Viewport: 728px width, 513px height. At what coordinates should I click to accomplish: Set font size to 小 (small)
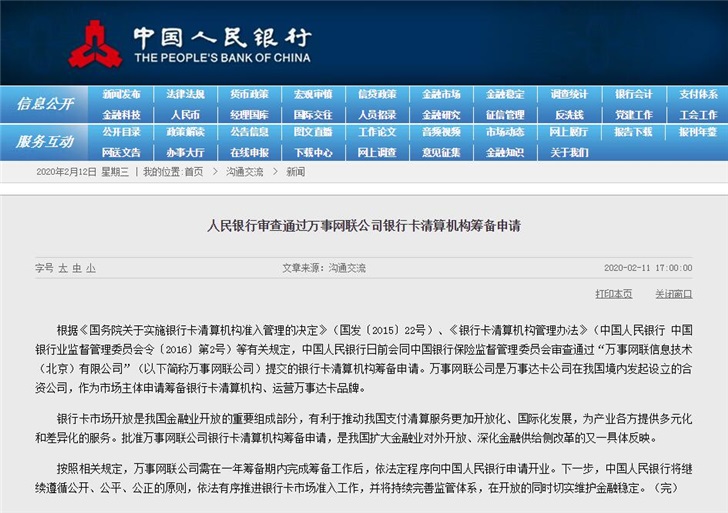91,268
